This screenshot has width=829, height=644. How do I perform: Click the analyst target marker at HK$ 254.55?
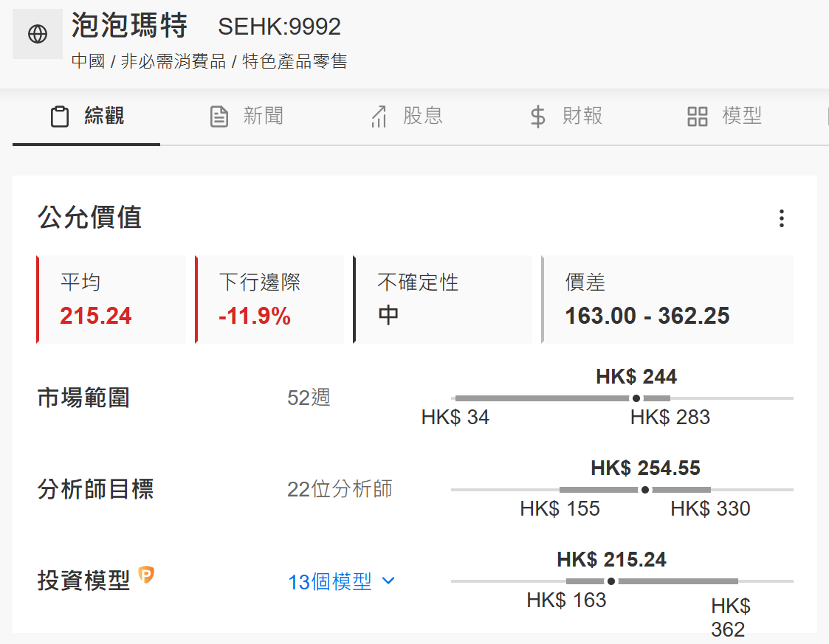click(645, 490)
